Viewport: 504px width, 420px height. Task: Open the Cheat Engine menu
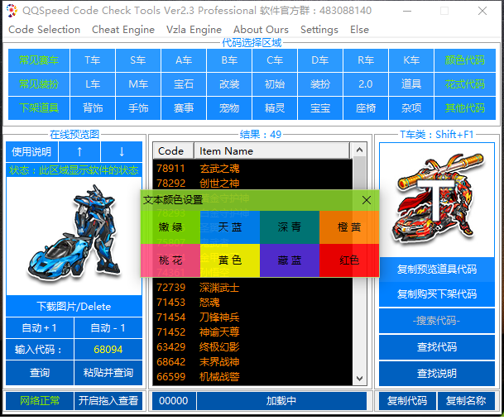coord(123,30)
